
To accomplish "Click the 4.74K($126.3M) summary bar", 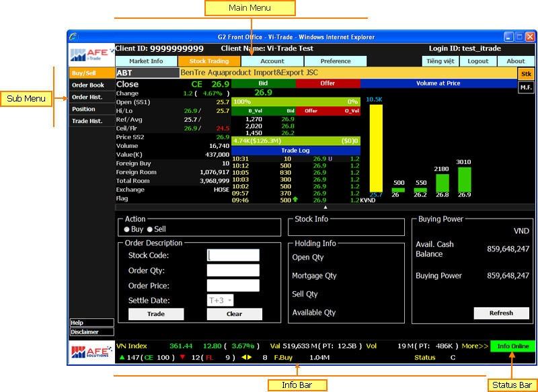I will (296, 141).
